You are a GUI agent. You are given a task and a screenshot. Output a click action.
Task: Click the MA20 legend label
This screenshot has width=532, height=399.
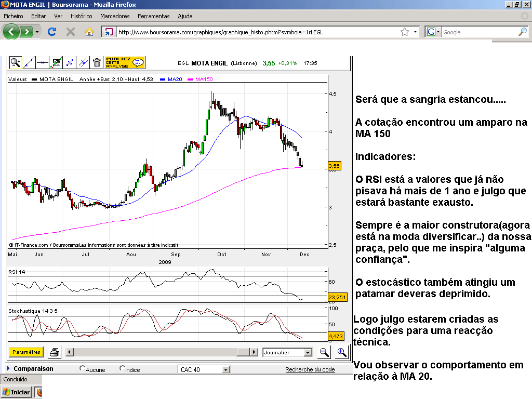tap(175, 79)
